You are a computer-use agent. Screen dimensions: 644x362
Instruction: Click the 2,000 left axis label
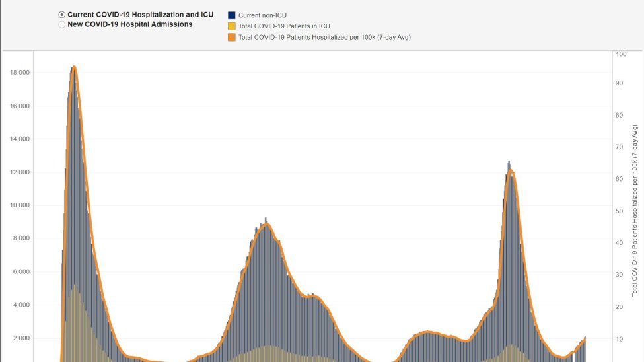[21, 338]
